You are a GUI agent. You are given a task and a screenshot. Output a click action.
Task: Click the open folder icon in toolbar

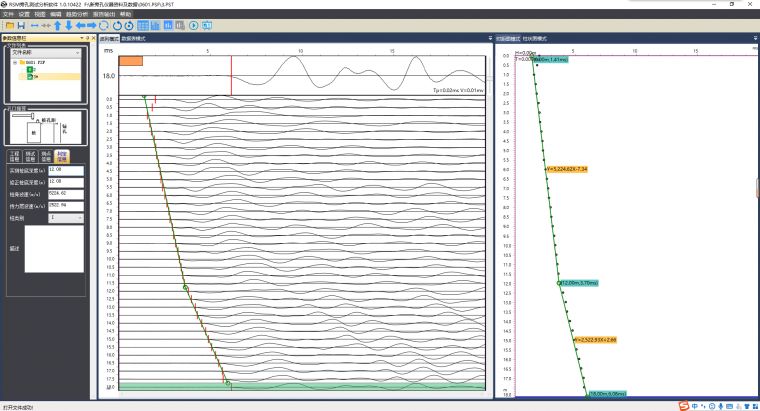click(x=7, y=25)
